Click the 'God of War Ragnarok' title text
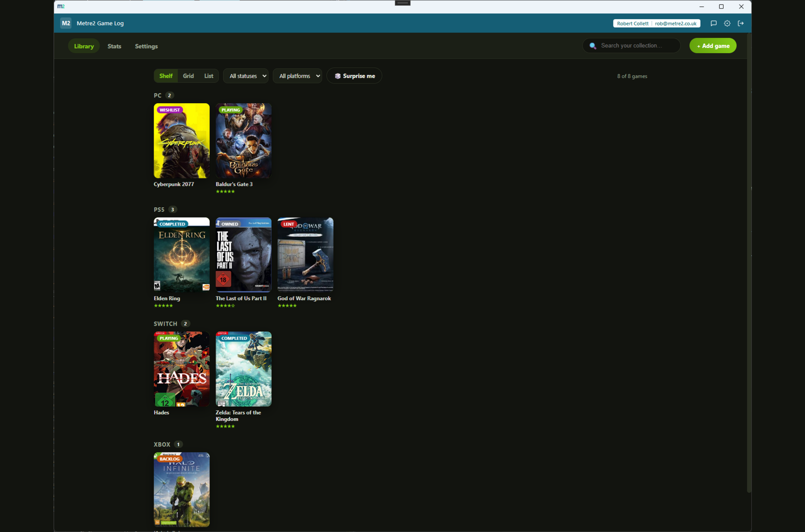 click(304, 298)
